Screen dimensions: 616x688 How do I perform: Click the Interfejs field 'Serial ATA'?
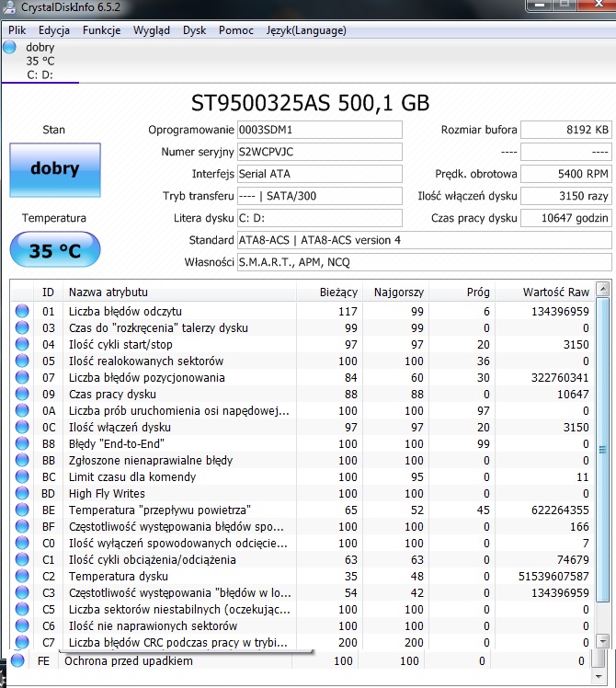[319, 174]
